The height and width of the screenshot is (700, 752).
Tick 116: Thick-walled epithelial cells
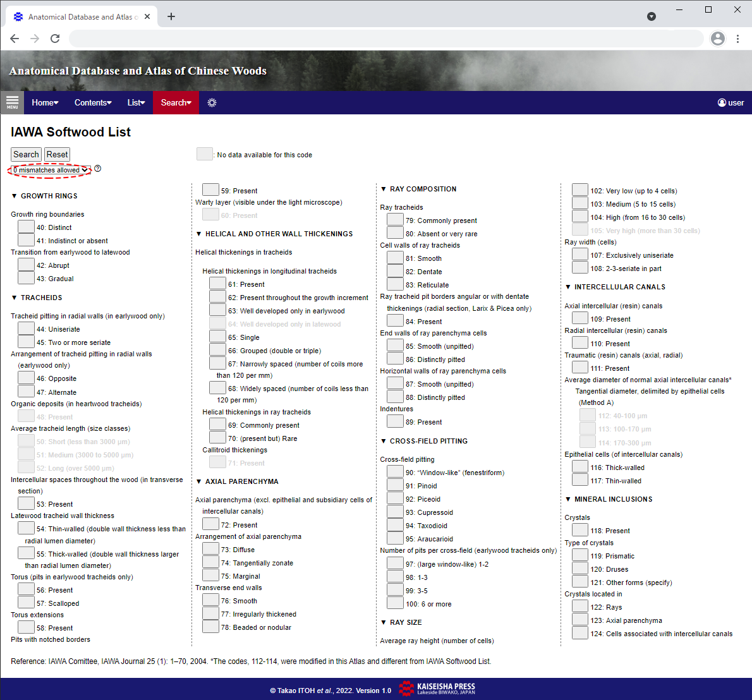click(x=580, y=466)
